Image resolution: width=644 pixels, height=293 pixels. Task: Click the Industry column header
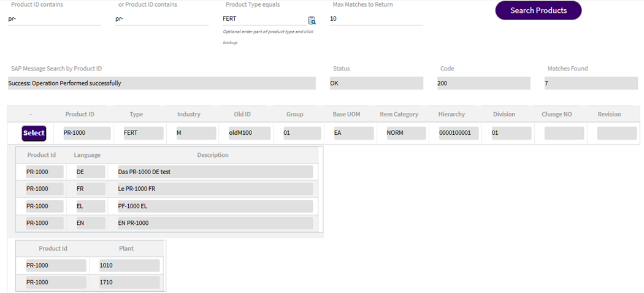pos(188,114)
